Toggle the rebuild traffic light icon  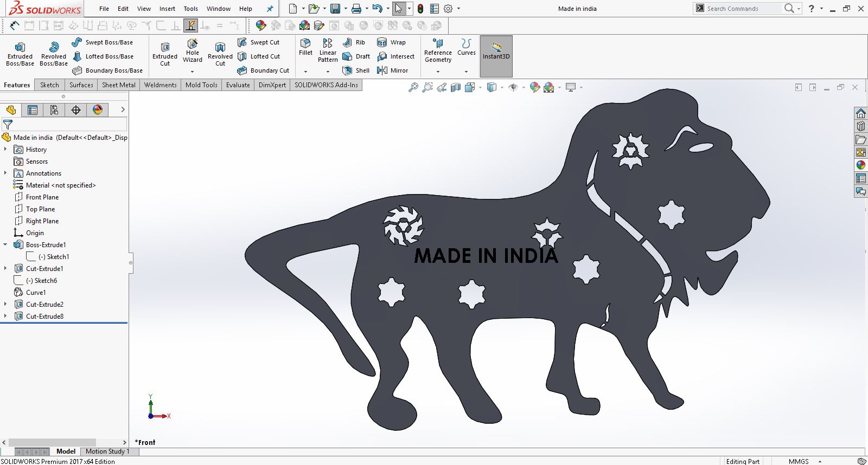(420, 9)
